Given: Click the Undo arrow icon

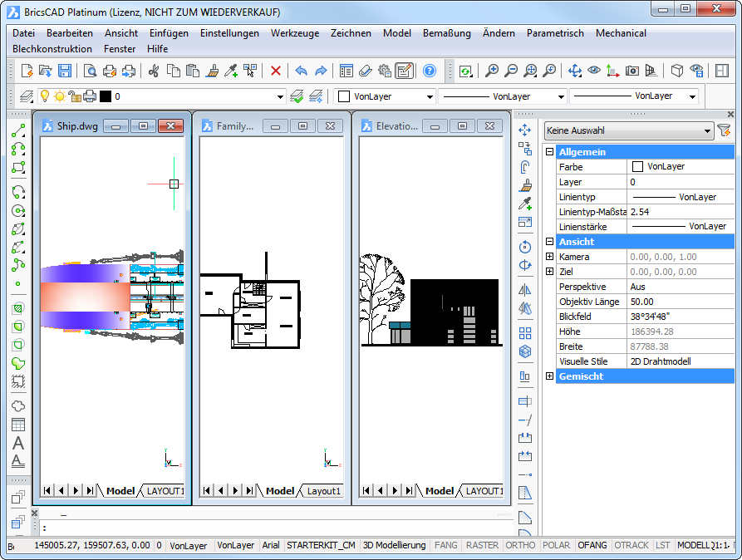Looking at the screenshot, I should tap(301, 71).
